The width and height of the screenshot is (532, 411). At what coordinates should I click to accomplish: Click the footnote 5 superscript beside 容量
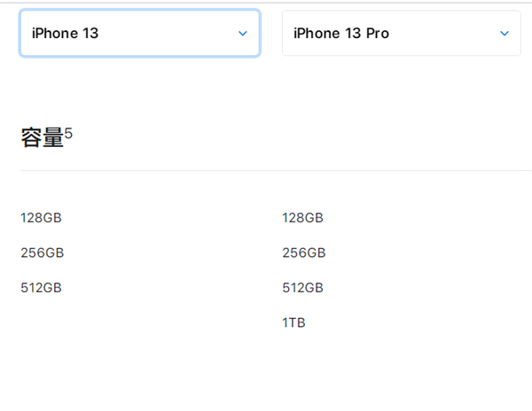coord(68,133)
